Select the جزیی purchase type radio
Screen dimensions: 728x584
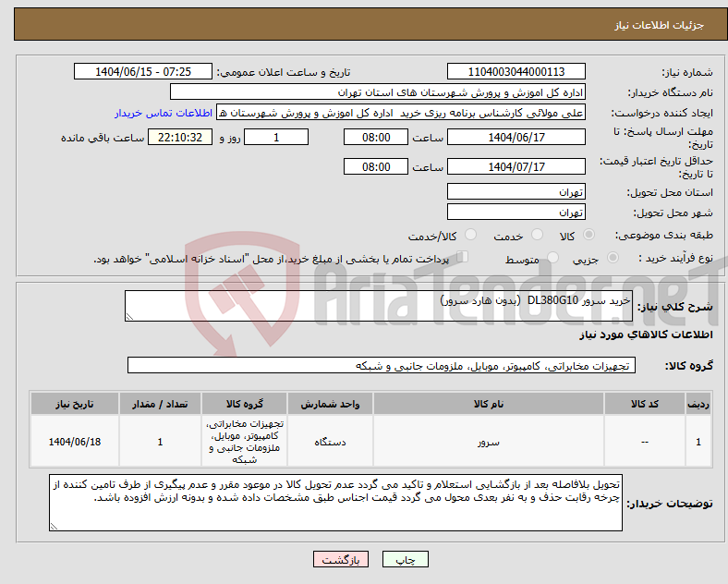(x=613, y=257)
